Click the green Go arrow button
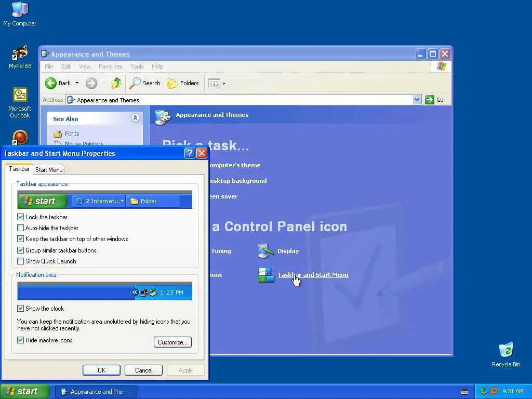The height and width of the screenshot is (399, 532). [430, 100]
